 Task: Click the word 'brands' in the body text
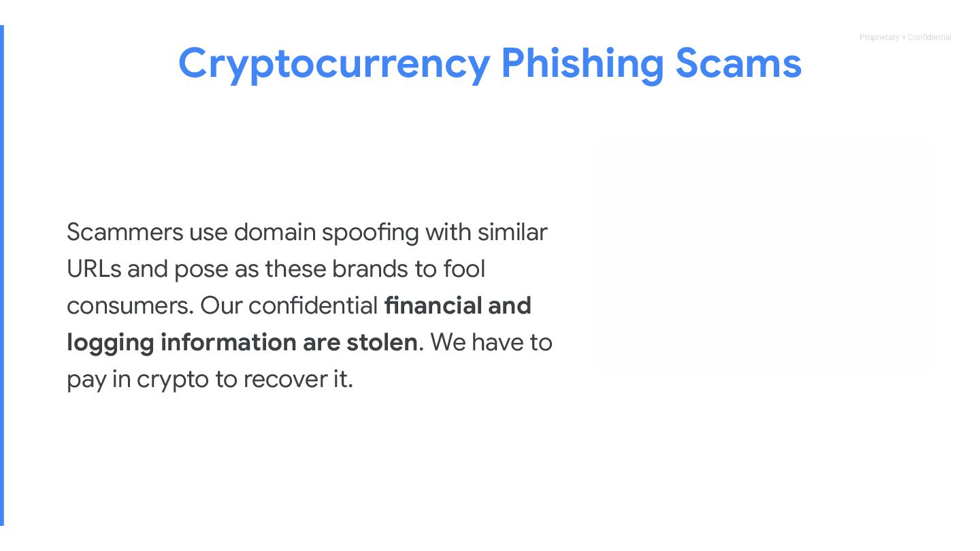pos(370,269)
